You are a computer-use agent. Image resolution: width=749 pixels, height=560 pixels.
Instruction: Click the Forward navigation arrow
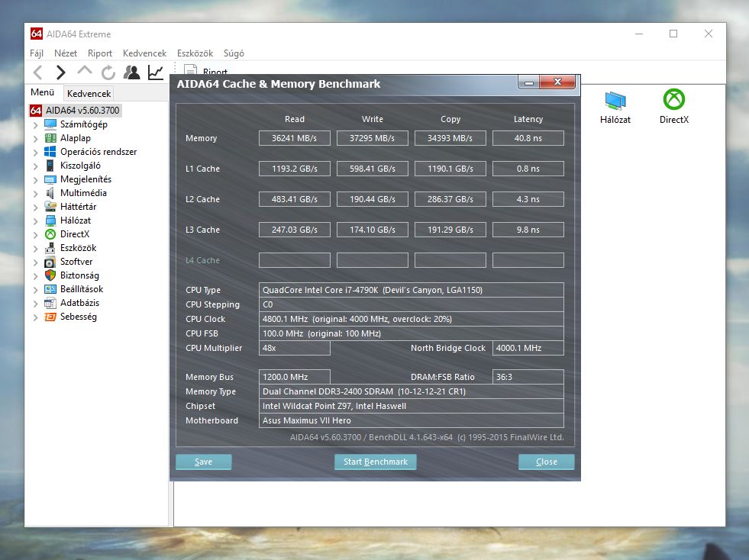coord(60,72)
